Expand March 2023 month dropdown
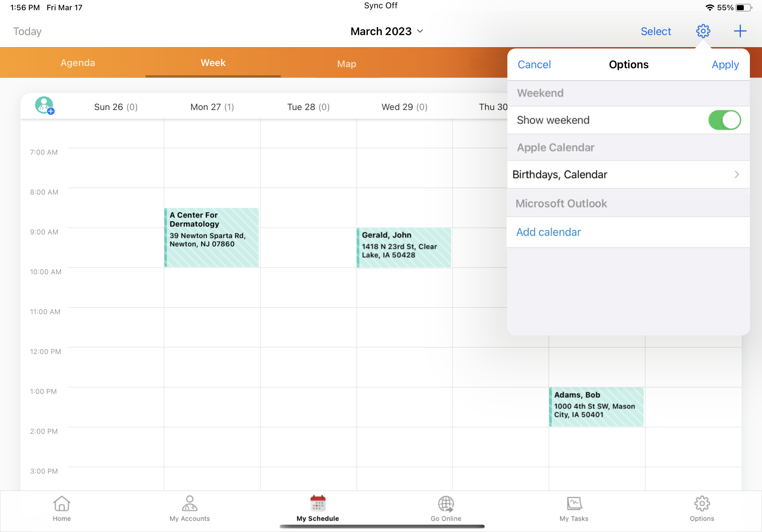 pos(387,31)
